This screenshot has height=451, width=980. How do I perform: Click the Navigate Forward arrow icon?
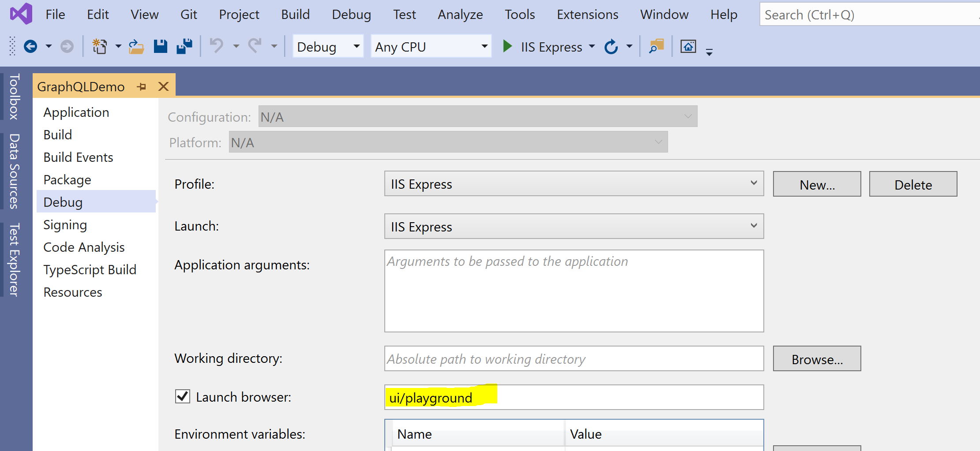(x=67, y=46)
